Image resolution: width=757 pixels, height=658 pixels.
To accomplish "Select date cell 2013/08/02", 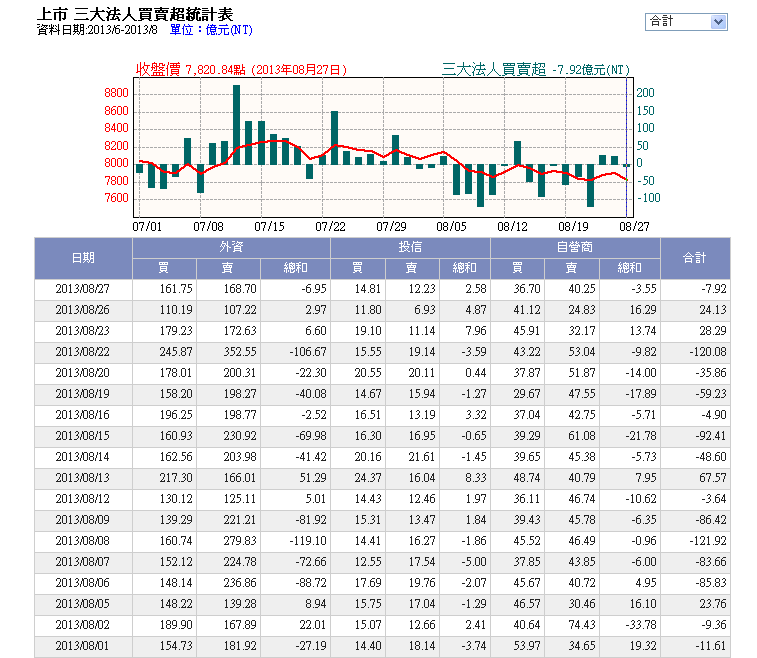I will tap(83, 625).
